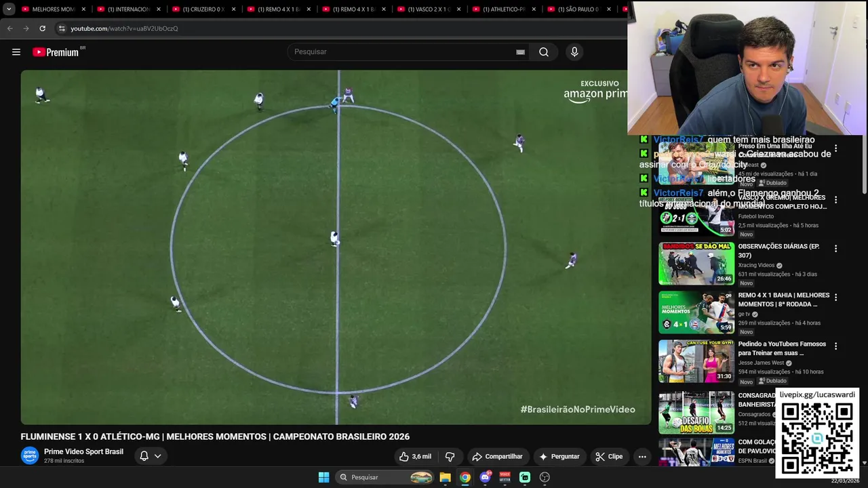Share the video via Compartilhar button
Screen dimensions: 868x488
click(498, 457)
